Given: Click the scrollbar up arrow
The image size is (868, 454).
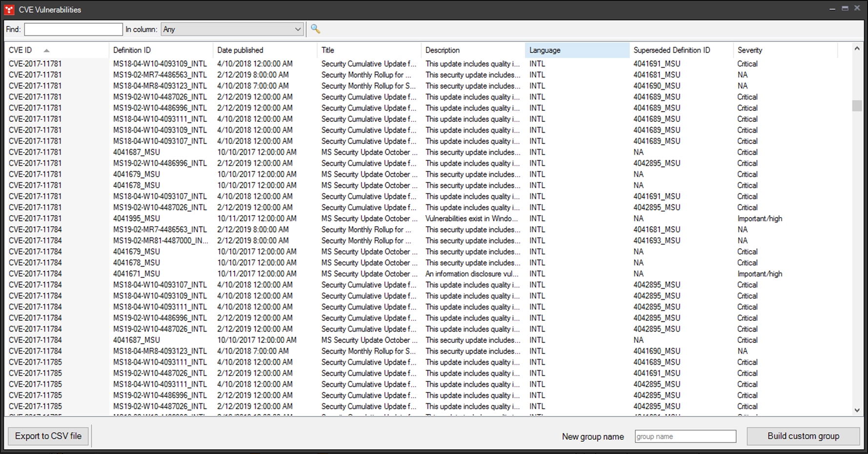Looking at the screenshot, I should [x=857, y=48].
